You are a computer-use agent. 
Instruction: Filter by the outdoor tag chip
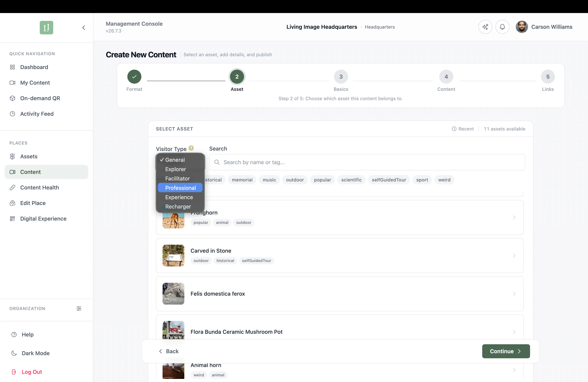point(295,180)
